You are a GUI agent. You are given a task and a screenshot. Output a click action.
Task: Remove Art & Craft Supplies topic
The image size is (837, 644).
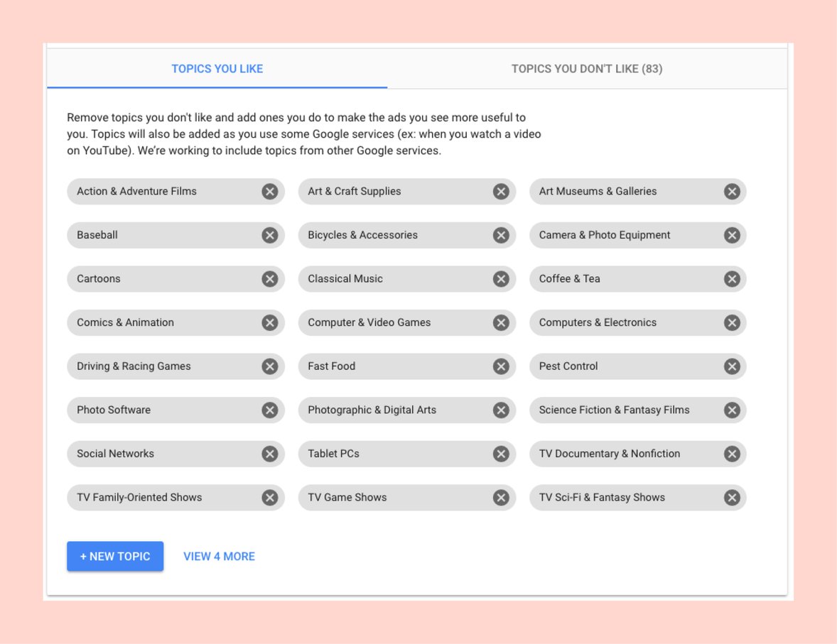[501, 191]
